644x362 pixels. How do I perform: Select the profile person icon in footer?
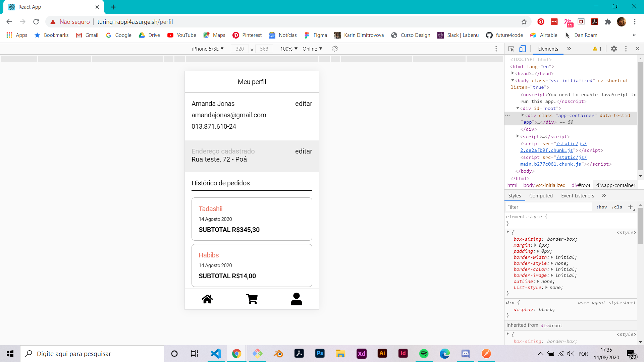click(x=297, y=299)
